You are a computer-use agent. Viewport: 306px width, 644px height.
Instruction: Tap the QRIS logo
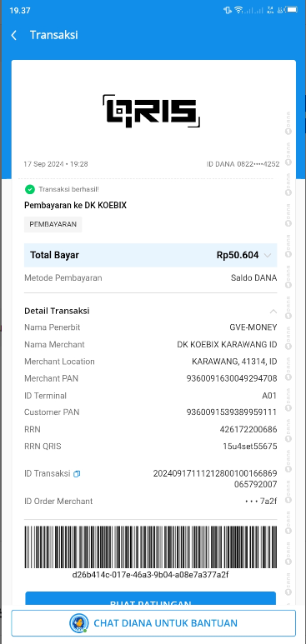point(151,112)
